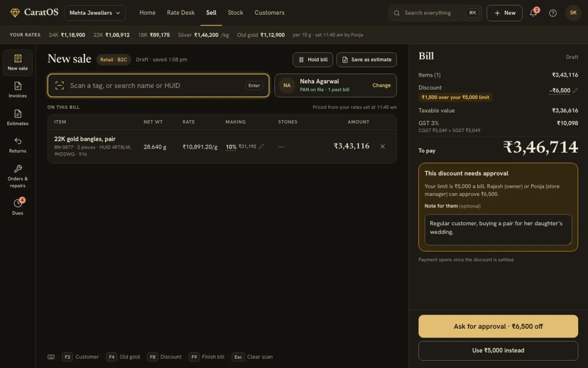This screenshot has height=368, width=588.
Task: Click the Enter key hint in the scan field
Action: (x=254, y=85)
